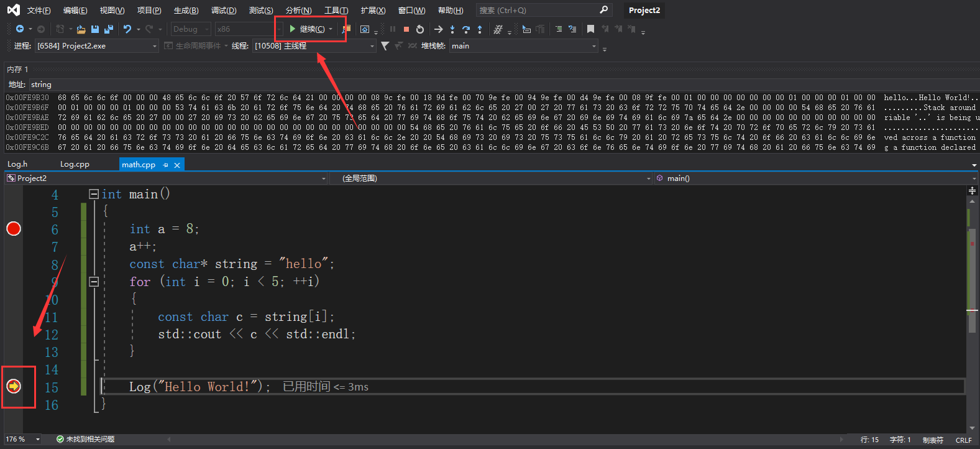The image size is (980, 449).
Task: Click the thread filter funnel icon
Action: (x=385, y=46)
